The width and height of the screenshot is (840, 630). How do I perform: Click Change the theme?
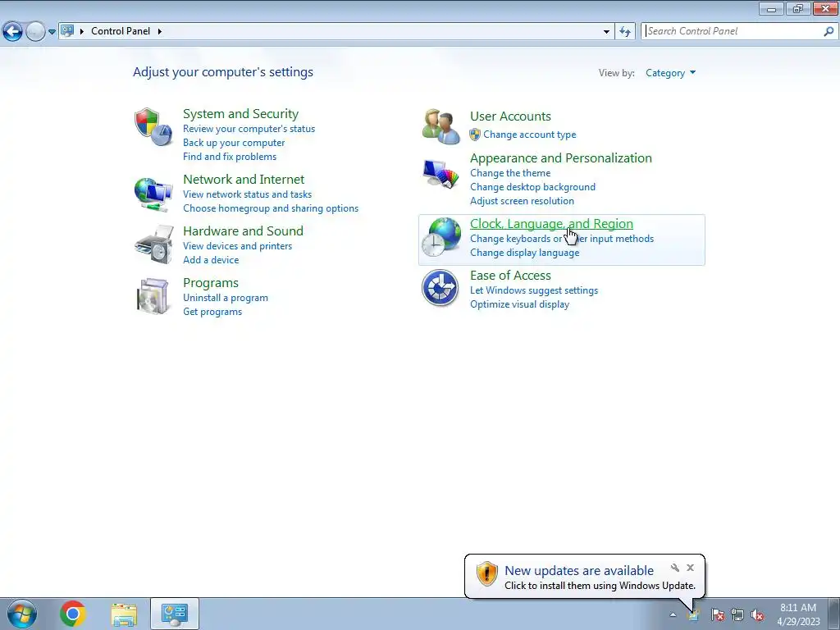click(x=510, y=173)
